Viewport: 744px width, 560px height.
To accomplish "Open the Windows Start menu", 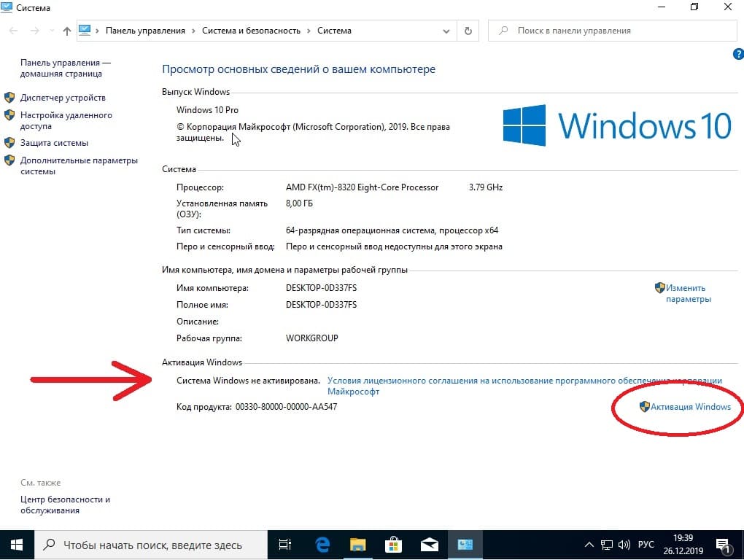I will click(x=17, y=545).
